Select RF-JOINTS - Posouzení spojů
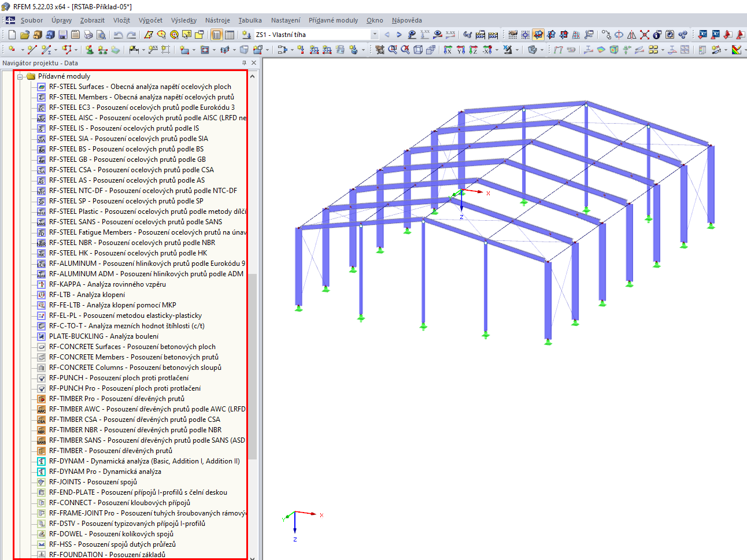The image size is (747, 560). pos(93,482)
